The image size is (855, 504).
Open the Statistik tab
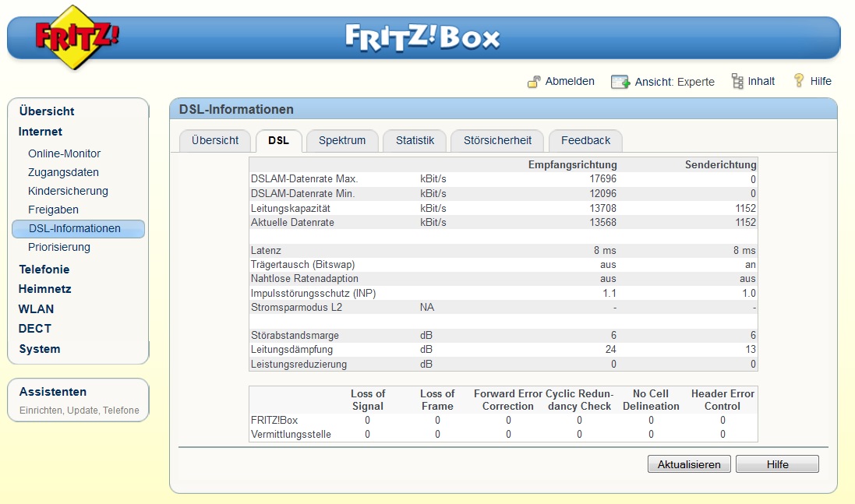415,140
